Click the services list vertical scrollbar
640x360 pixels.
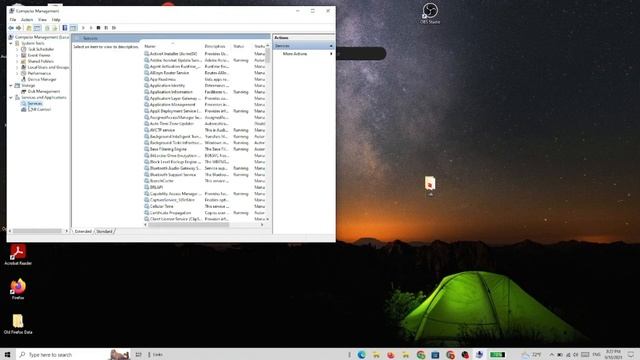click(268, 133)
